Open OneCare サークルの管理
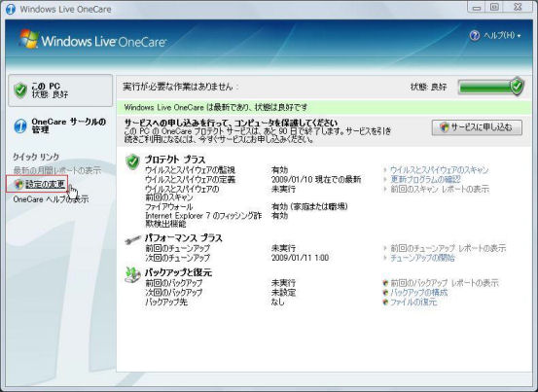This screenshot has width=538, height=392. click(69, 125)
